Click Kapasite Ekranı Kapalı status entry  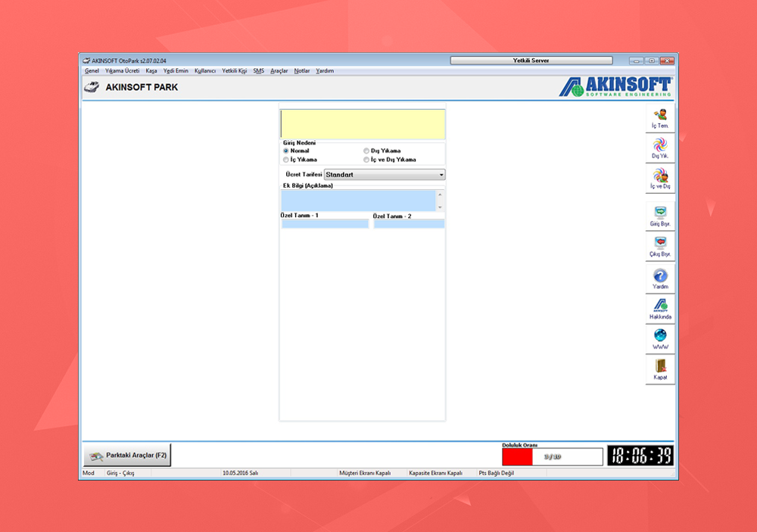point(435,473)
